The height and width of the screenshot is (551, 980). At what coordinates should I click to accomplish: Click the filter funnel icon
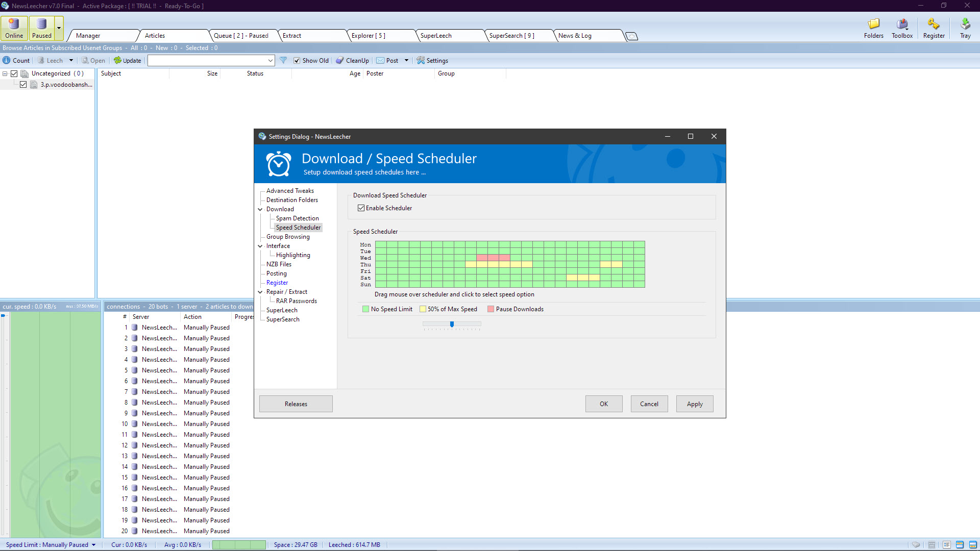coord(283,60)
